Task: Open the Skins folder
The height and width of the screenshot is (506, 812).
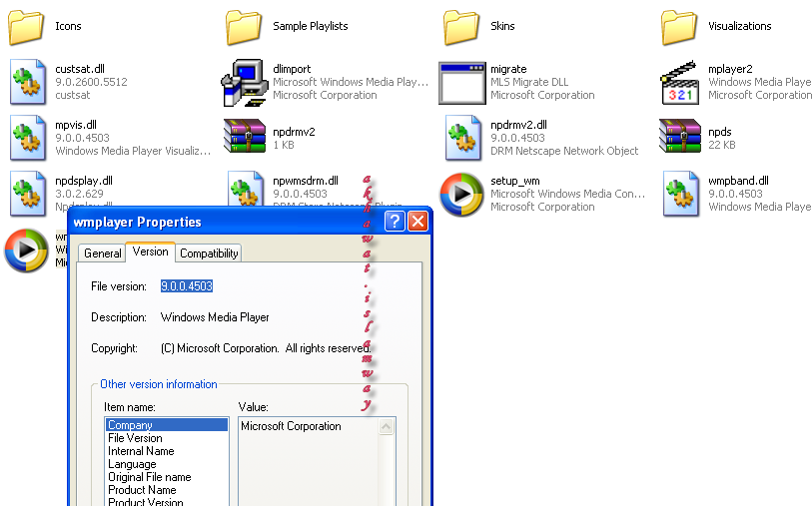Action: (461, 27)
